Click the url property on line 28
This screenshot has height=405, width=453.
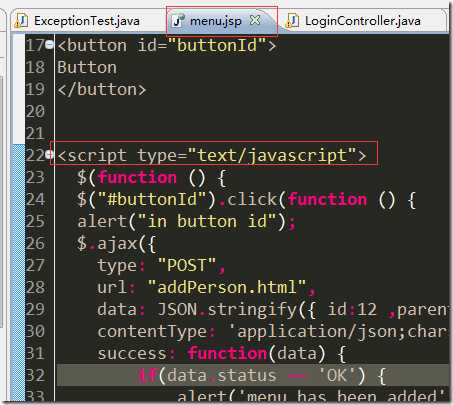(x=112, y=287)
